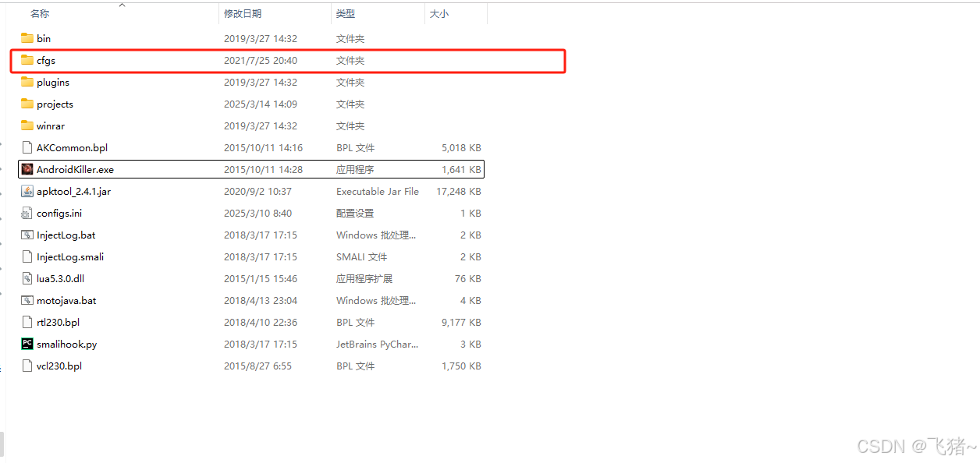Click the lua5.3.0.dll file icon

click(x=26, y=278)
